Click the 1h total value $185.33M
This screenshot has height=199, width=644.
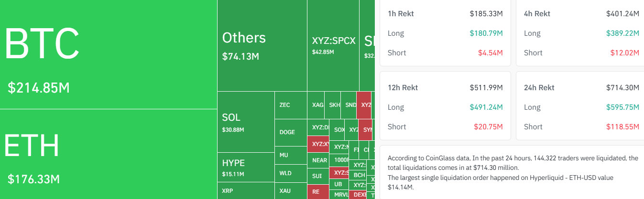[x=486, y=13]
